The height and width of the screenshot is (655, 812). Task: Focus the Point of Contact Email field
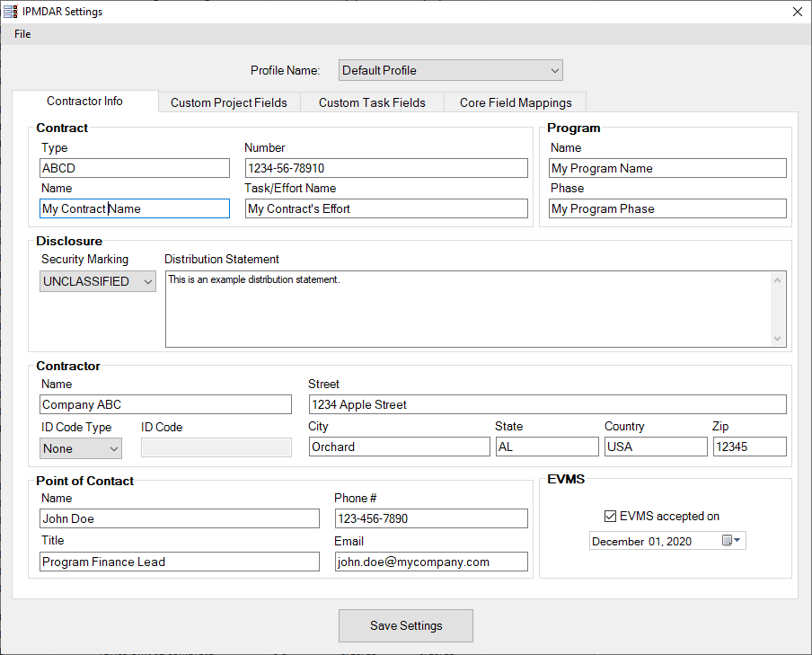pos(431,562)
